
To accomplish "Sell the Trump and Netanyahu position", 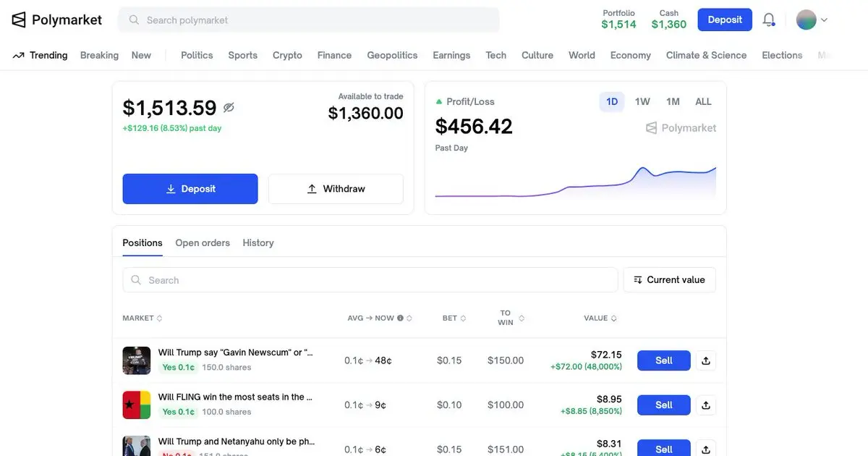I will pyautogui.click(x=664, y=448).
